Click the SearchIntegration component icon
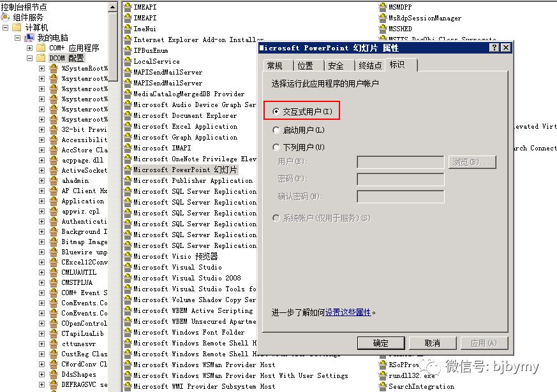 [x=383, y=386]
